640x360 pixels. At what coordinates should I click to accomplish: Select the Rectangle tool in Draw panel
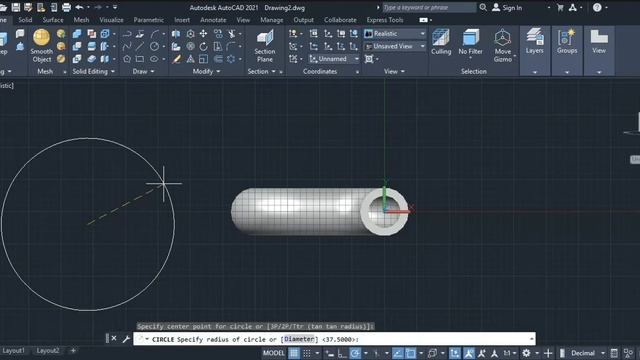[140, 59]
